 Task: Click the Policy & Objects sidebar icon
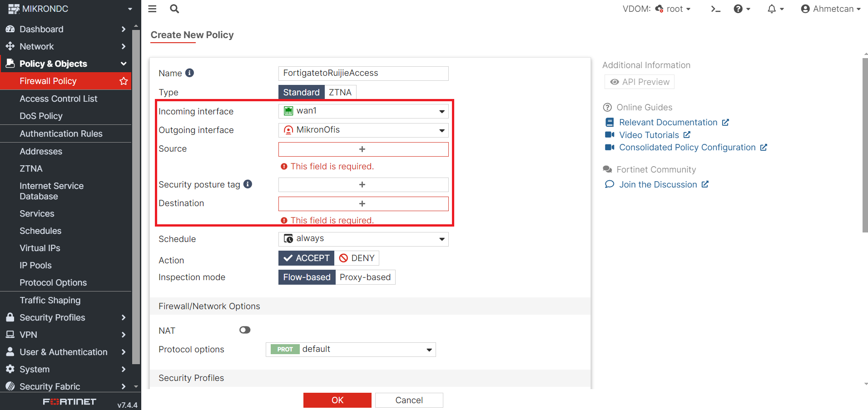click(10, 64)
